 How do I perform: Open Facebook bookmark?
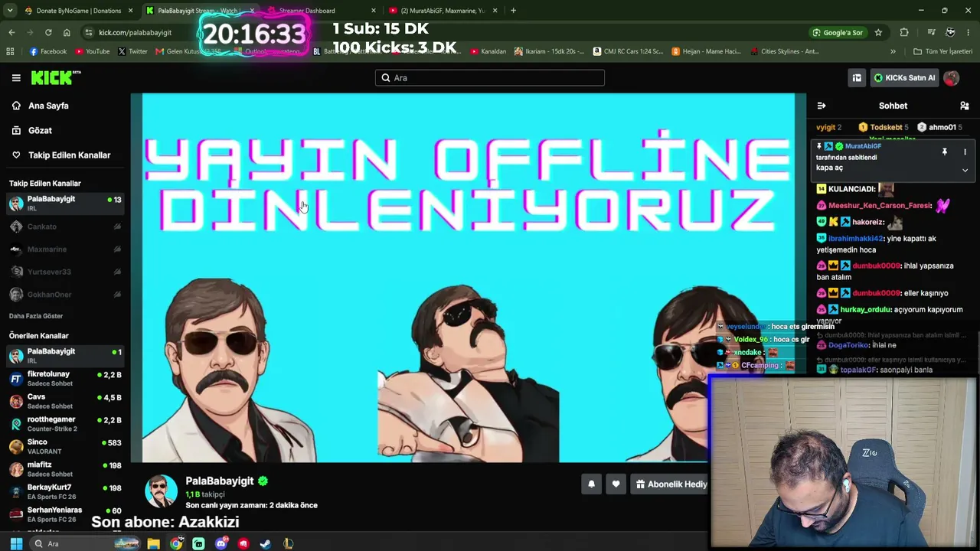pos(48,51)
